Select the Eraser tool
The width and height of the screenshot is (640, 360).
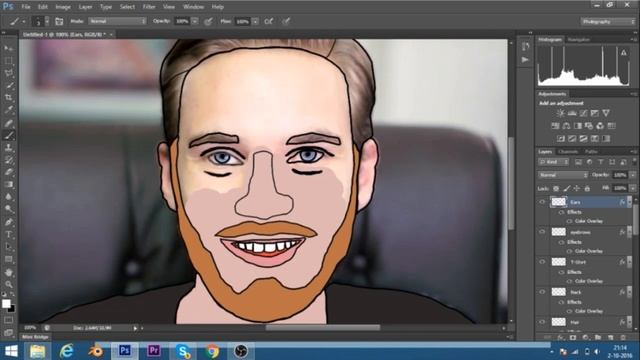(8, 172)
